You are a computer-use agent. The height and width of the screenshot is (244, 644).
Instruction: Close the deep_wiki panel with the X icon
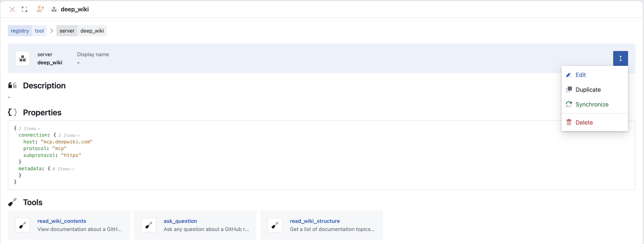tap(12, 9)
